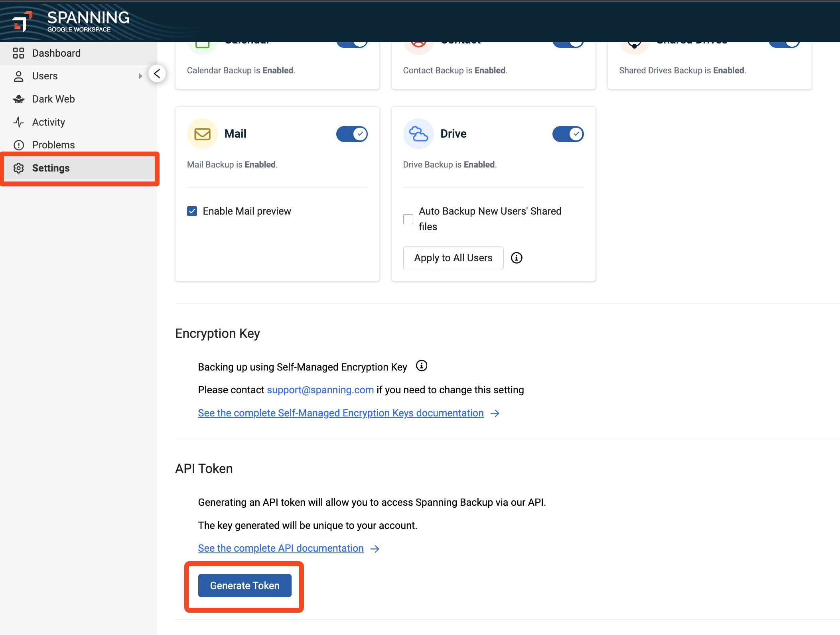Click the Mail card title
This screenshot has width=840, height=635.
(235, 134)
